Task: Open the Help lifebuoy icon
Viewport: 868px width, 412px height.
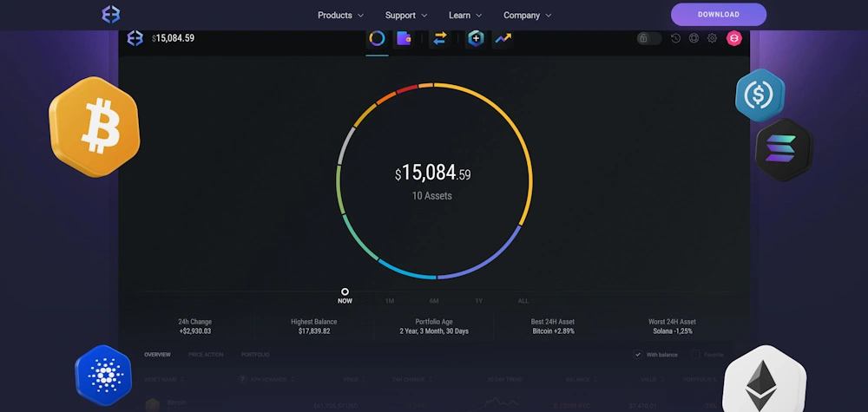Action: [x=694, y=38]
